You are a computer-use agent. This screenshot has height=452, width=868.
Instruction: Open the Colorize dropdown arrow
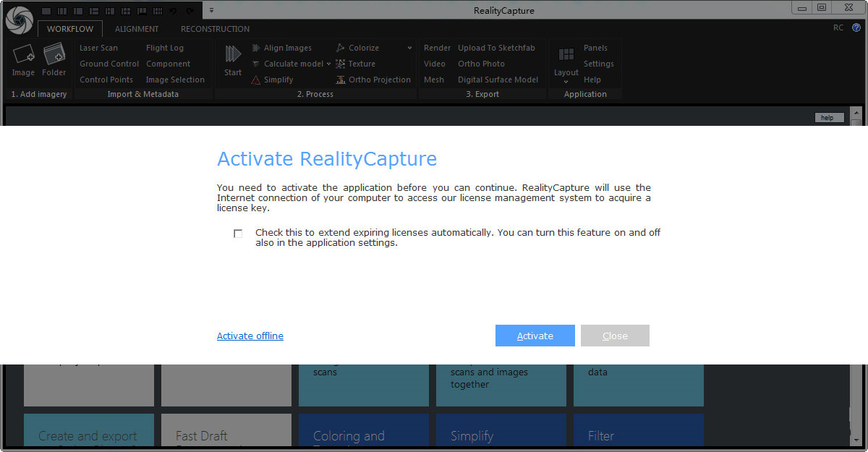[x=409, y=48]
